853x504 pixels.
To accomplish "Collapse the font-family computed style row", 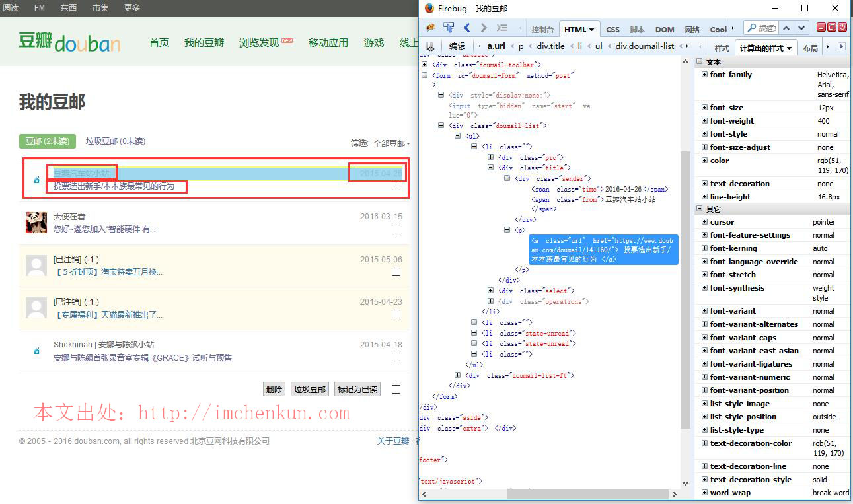I will (704, 75).
